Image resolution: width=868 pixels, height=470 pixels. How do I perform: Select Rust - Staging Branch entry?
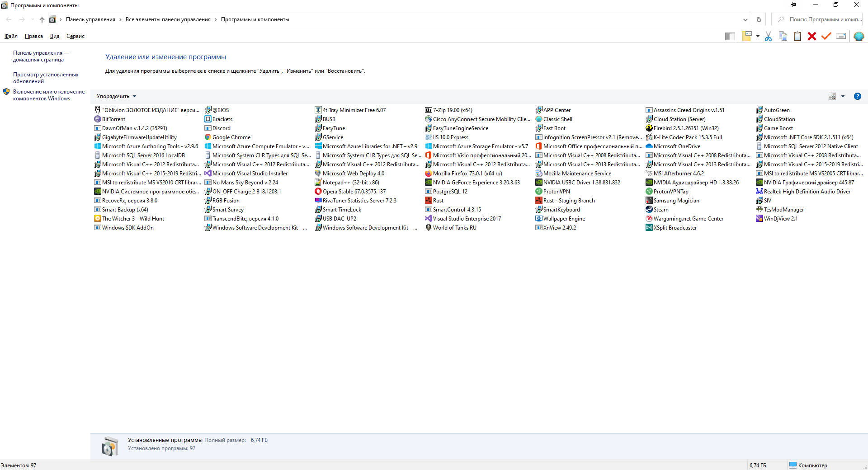(x=565, y=201)
